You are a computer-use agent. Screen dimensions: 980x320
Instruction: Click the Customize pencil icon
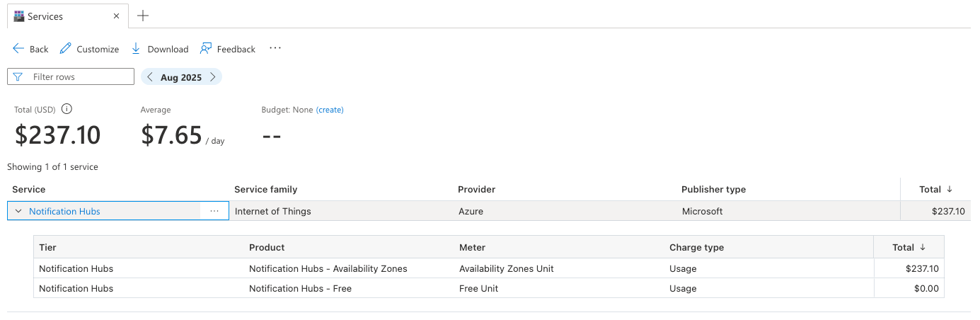pos(66,48)
